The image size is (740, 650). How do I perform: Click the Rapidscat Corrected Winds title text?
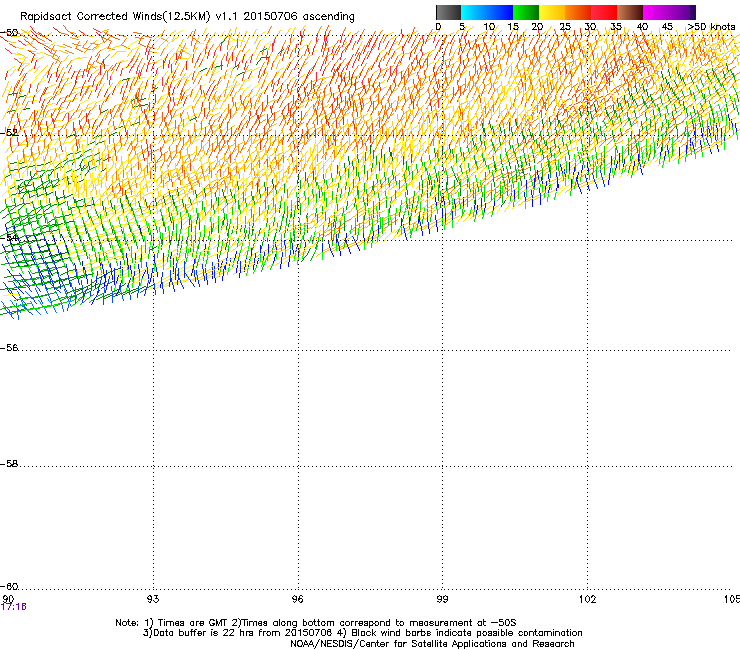(x=187, y=16)
